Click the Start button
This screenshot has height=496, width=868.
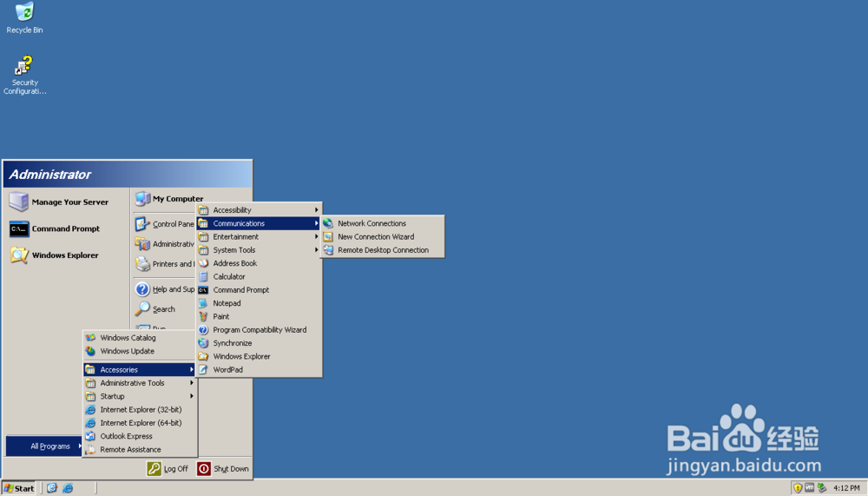click(x=19, y=488)
